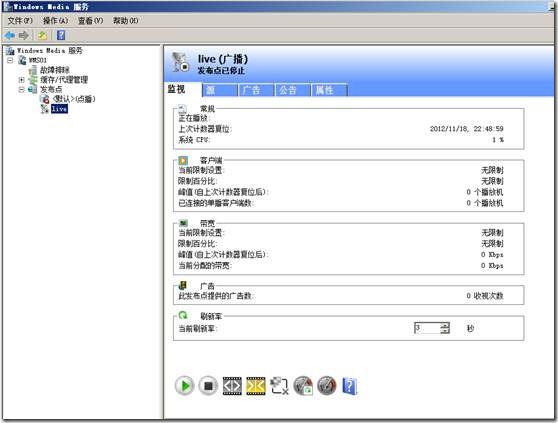Click the WMS01 server icon
This screenshot has width=558, height=423.
pyautogui.click(x=22, y=60)
